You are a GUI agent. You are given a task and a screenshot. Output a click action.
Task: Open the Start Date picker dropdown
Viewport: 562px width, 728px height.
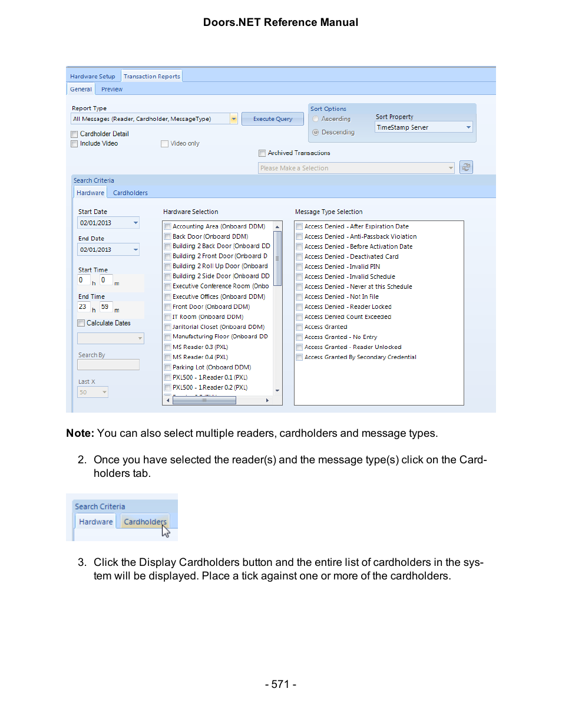coord(135,223)
